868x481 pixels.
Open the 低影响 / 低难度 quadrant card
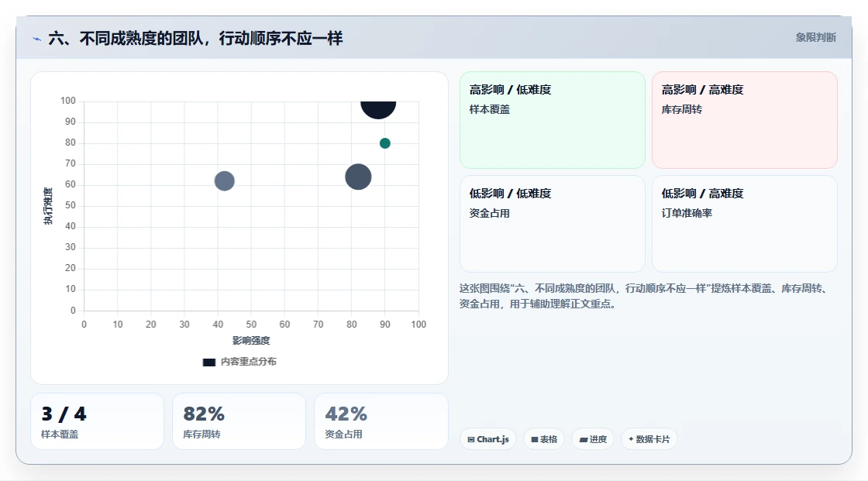(x=553, y=224)
